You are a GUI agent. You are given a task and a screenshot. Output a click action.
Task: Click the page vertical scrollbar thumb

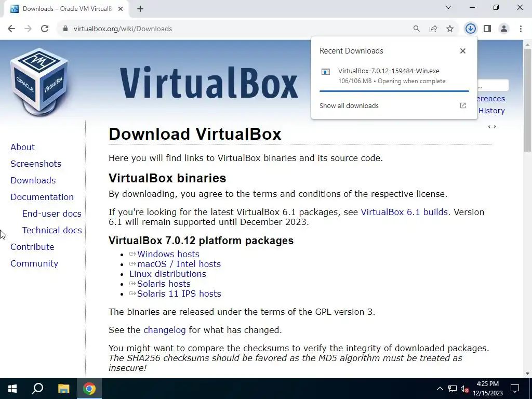click(528, 100)
